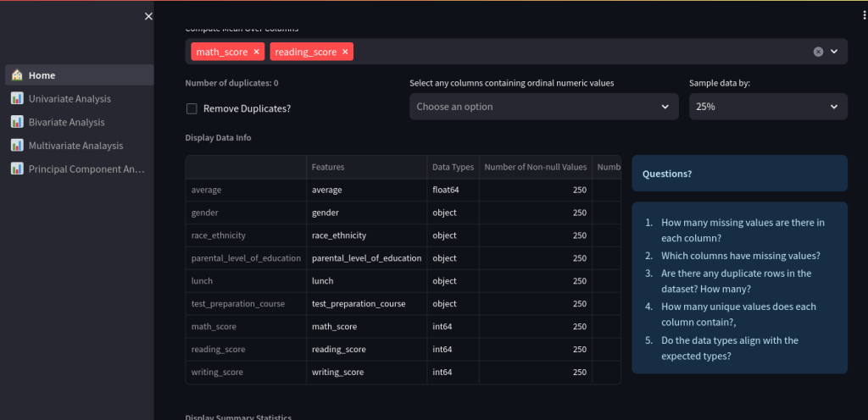Remove the reading_score tag

point(345,52)
